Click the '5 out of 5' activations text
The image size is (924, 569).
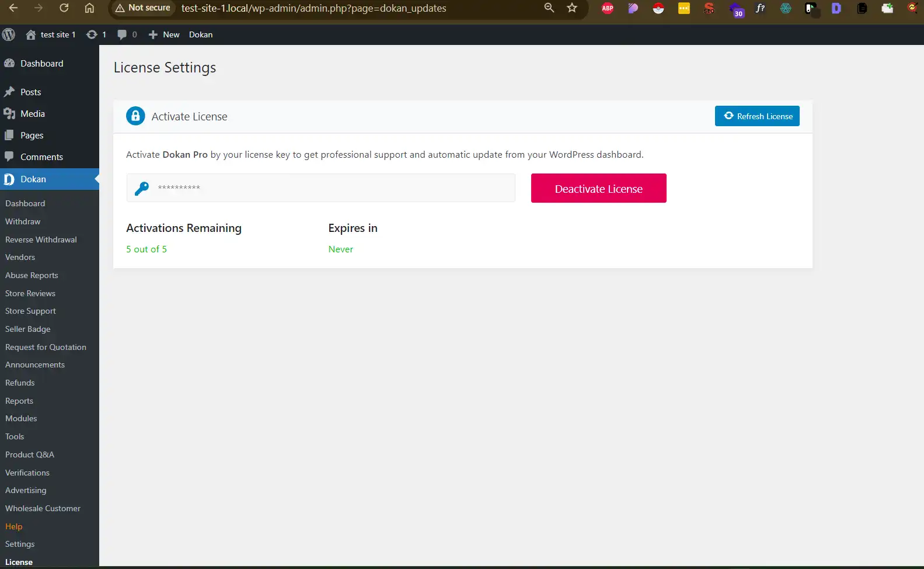(x=147, y=249)
